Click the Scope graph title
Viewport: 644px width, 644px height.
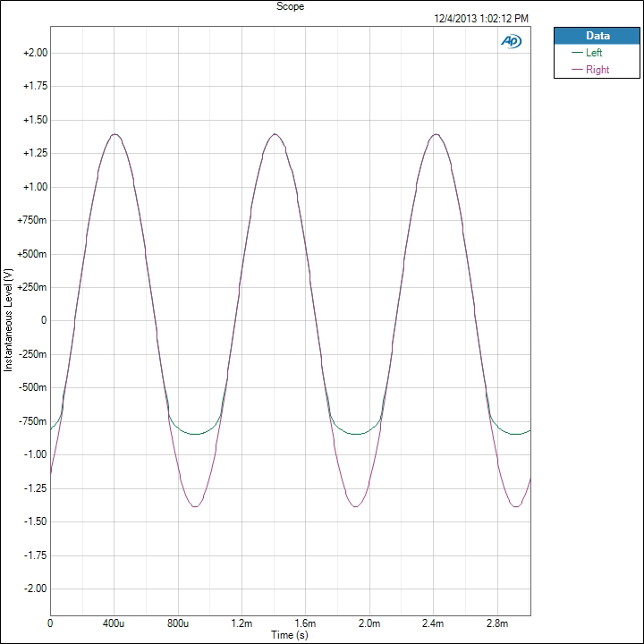click(x=291, y=5)
